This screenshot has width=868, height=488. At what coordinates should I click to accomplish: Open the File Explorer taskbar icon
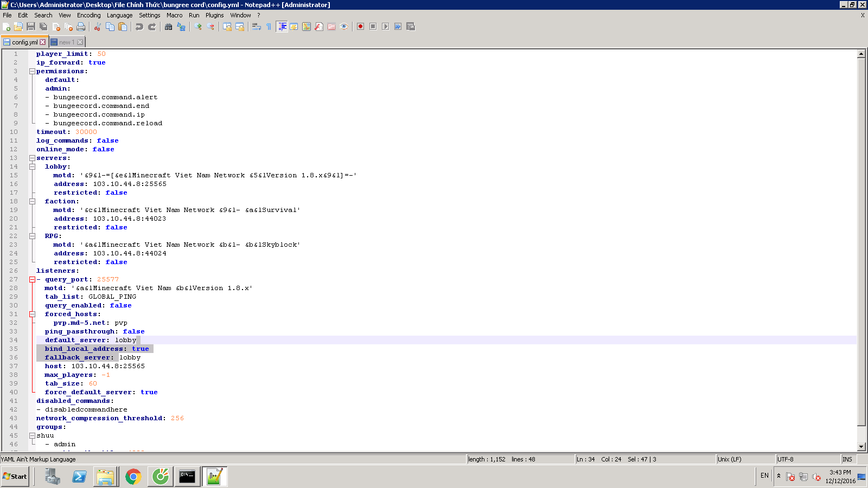click(106, 477)
